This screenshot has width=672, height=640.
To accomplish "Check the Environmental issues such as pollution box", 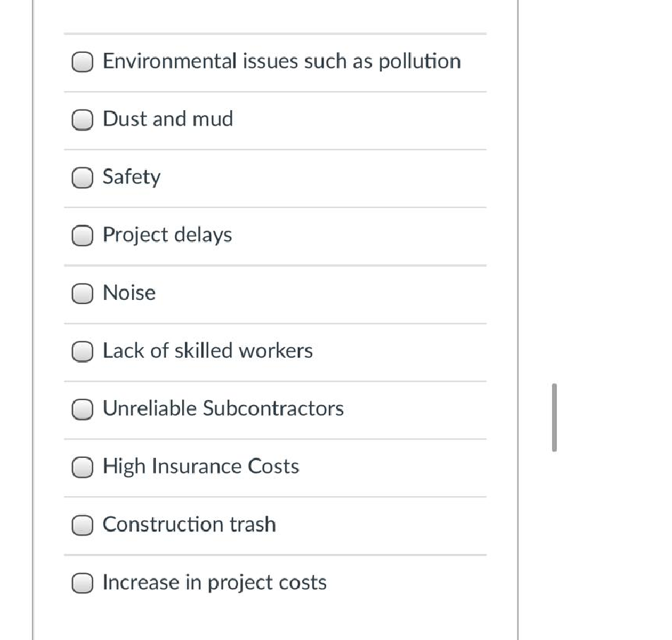I will pyautogui.click(x=83, y=61).
